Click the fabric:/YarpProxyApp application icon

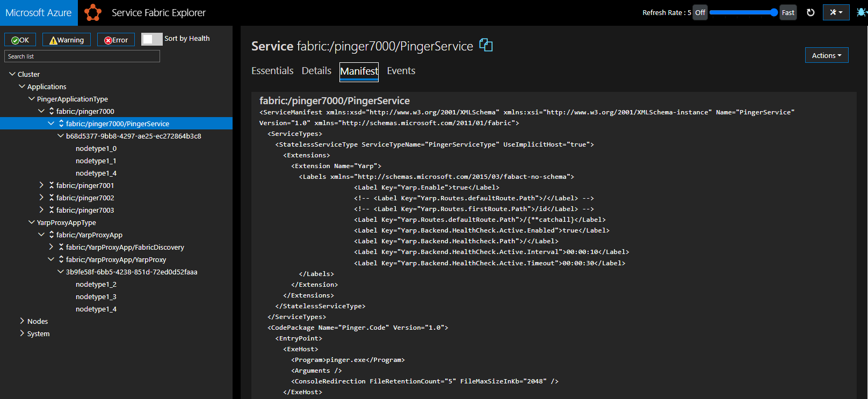coord(52,235)
